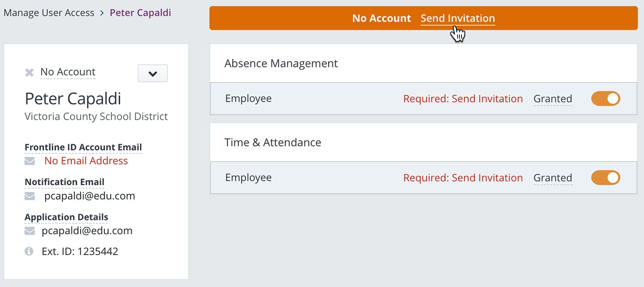644x287 pixels.
Task: Click Peter Capaldi breadcrumb item
Action: pos(140,13)
